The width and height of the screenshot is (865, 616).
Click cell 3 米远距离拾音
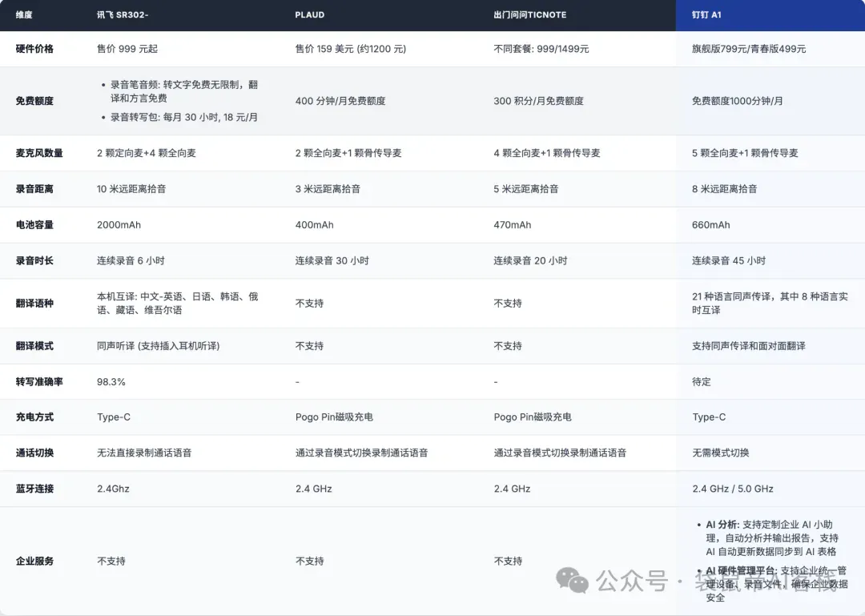328,189
